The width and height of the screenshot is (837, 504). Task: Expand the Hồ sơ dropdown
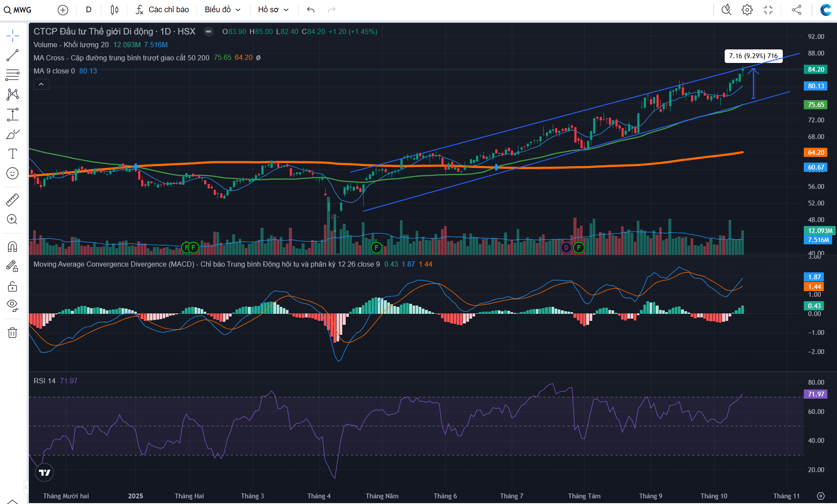273,10
